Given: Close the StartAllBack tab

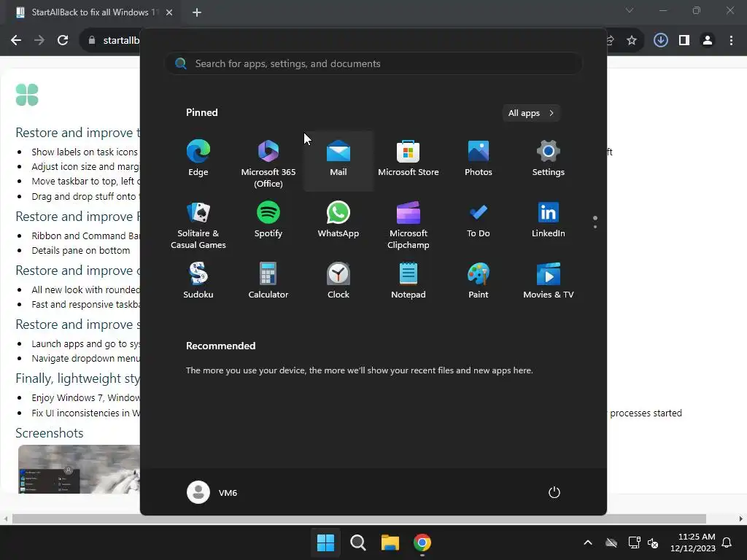Looking at the screenshot, I should (x=169, y=12).
